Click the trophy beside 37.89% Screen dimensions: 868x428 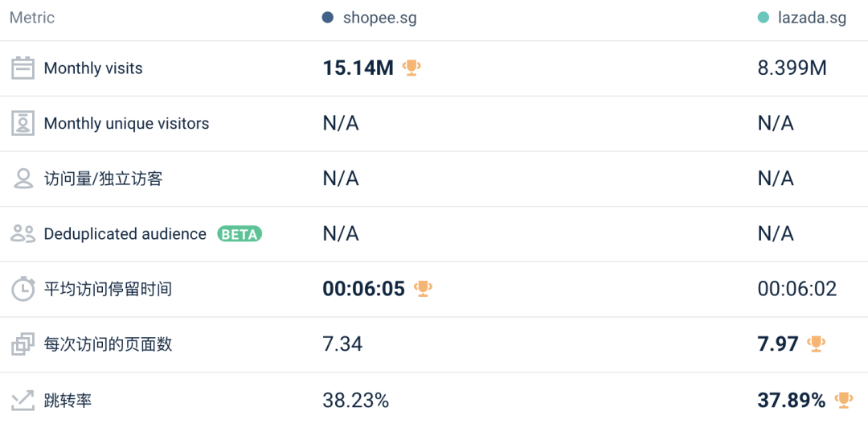tap(844, 399)
